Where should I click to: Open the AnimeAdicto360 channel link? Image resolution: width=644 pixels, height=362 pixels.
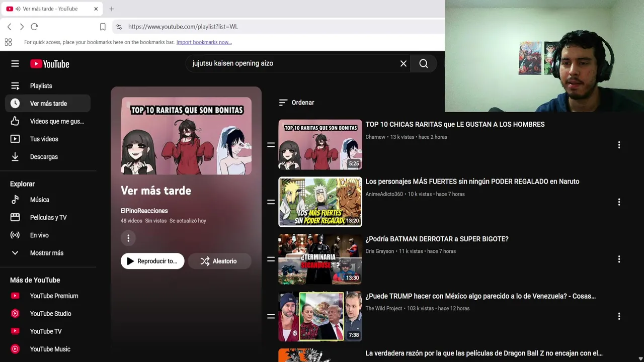pos(384,194)
